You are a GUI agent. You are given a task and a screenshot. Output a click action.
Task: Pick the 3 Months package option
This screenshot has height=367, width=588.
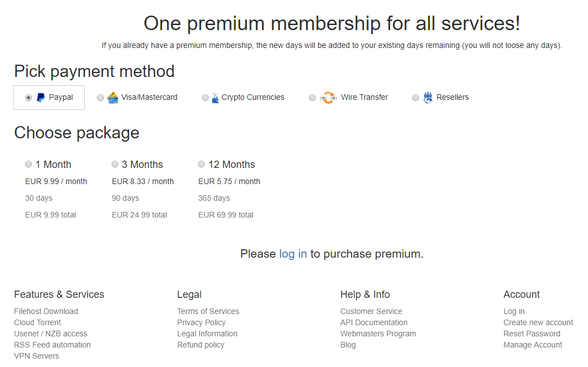pos(115,164)
